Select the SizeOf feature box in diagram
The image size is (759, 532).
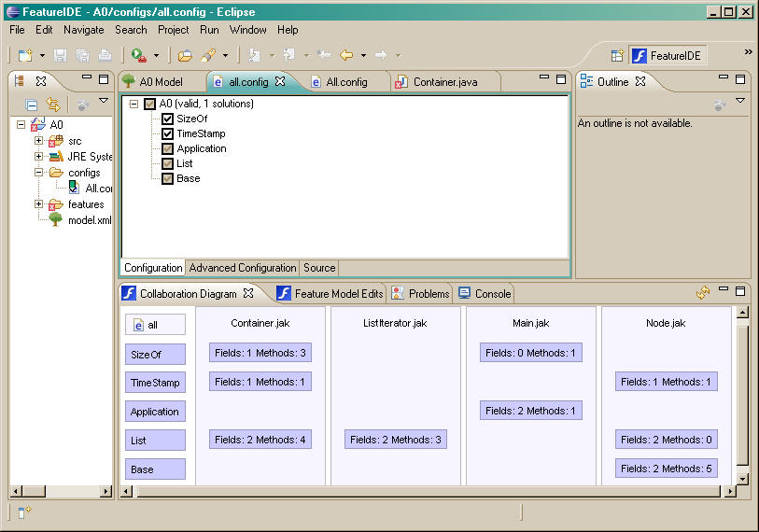click(155, 355)
